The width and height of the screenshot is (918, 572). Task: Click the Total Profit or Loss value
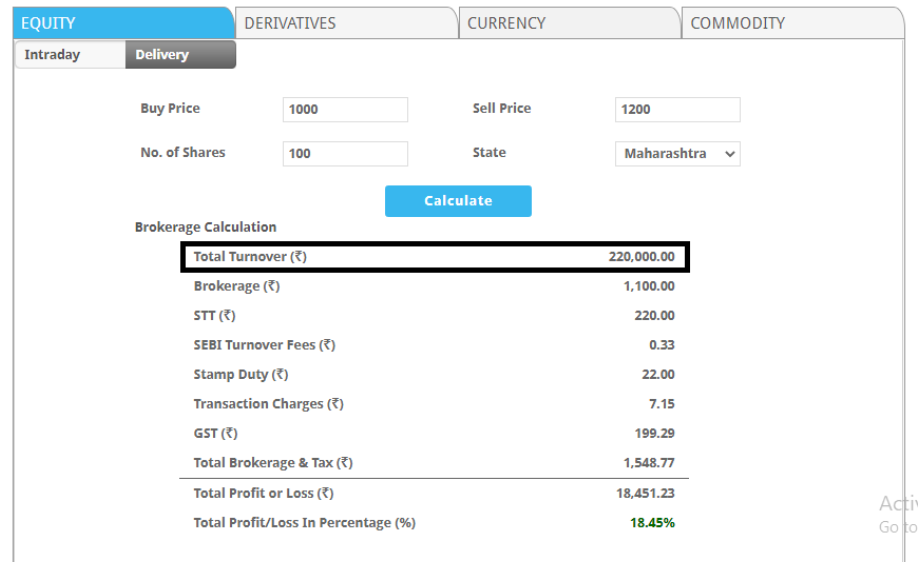(645, 493)
